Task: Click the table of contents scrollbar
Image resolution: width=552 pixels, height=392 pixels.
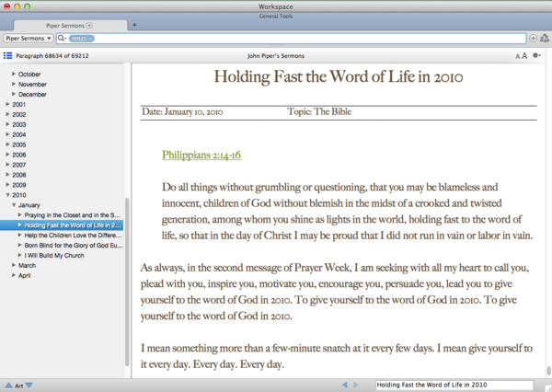Action: (x=127, y=282)
